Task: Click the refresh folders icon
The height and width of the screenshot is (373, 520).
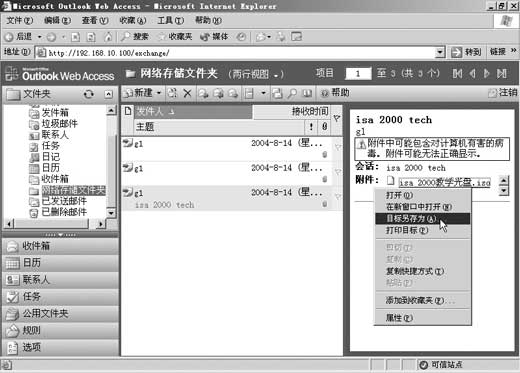Action: point(89,94)
